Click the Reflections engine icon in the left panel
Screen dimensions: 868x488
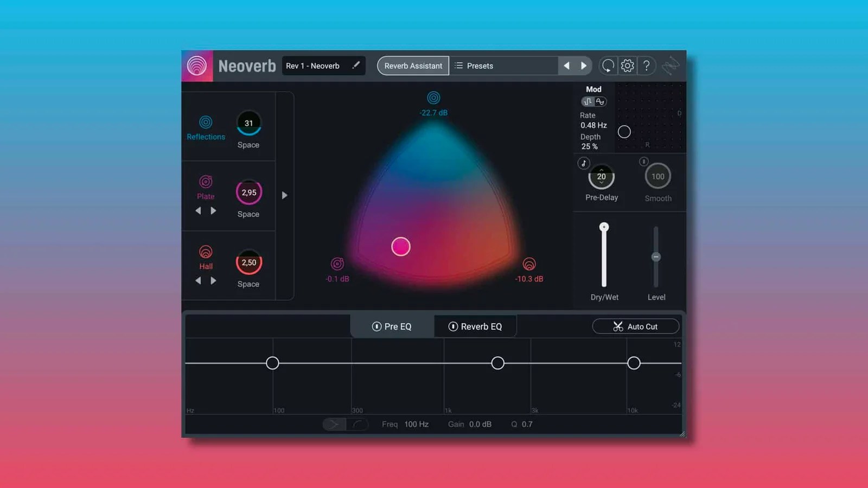coord(206,122)
